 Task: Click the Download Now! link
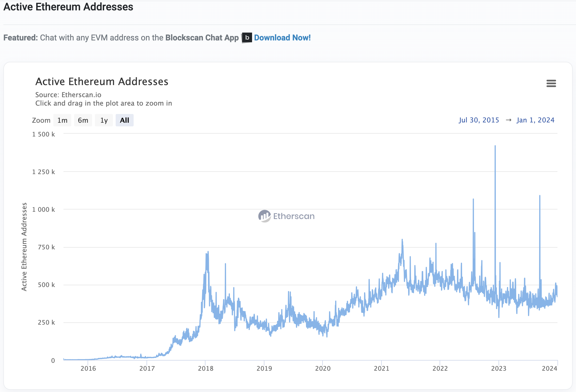pyautogui.click(x=282, y=38)
